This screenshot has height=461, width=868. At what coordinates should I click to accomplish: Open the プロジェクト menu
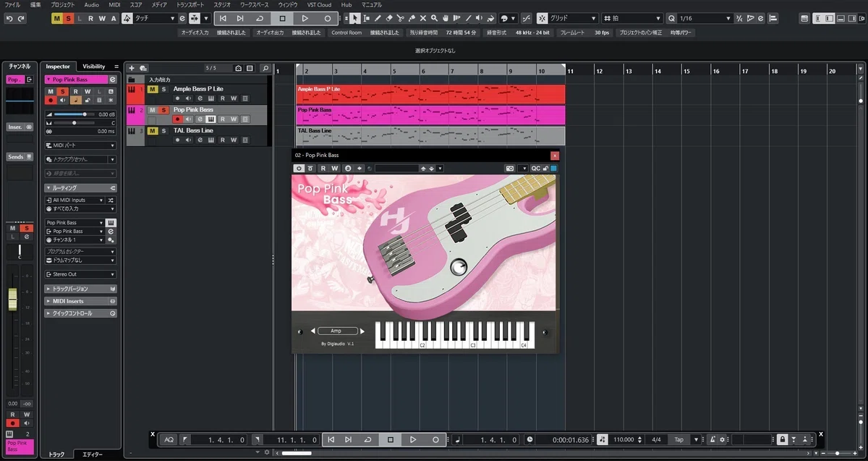(x=63, y=4)
